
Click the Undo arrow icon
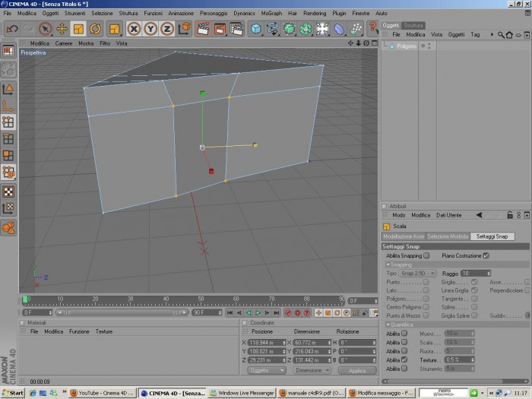(12, 29)
